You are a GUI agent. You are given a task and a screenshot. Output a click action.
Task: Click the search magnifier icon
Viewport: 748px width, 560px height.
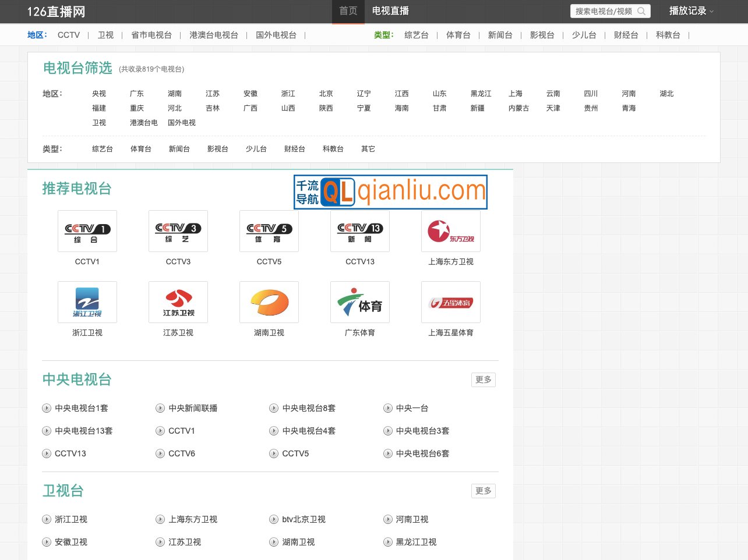click(641, 10)
